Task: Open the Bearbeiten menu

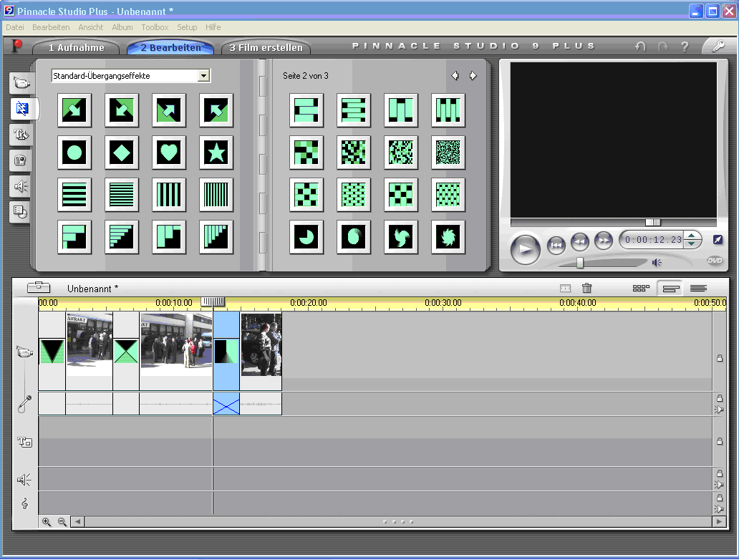Action: tap(51, 27)
